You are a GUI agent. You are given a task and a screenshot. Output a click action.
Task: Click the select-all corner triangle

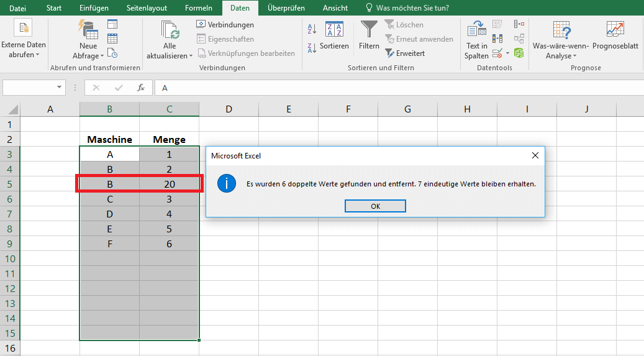13,109
